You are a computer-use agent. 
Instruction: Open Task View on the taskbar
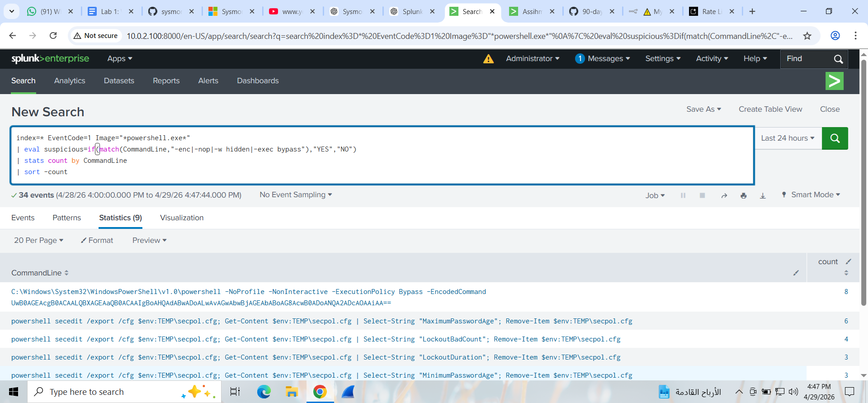click(x=235, y=392)
